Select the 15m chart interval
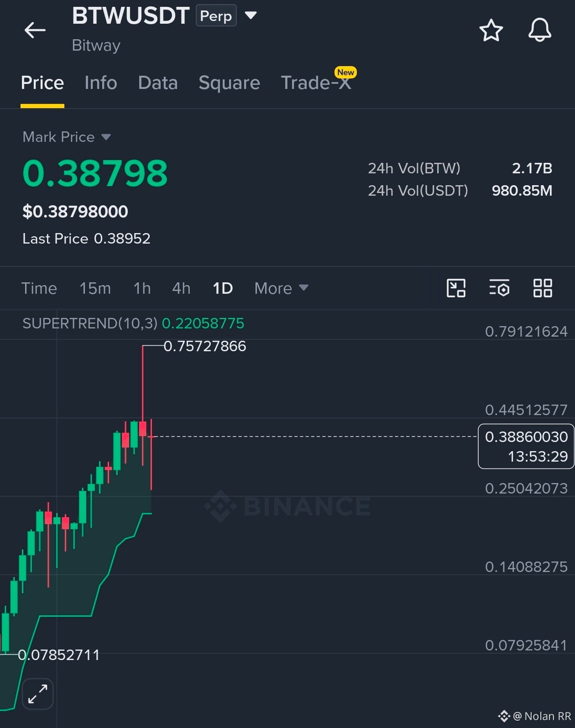This screenshot has height=728, width=575. point(95,288)
